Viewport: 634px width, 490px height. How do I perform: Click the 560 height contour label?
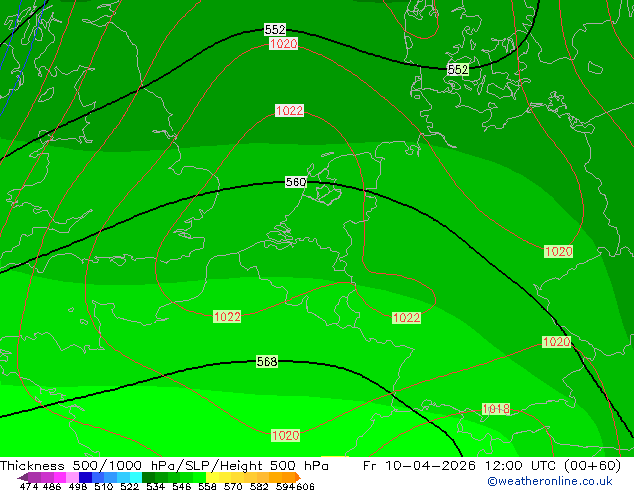tap(296, 182)
